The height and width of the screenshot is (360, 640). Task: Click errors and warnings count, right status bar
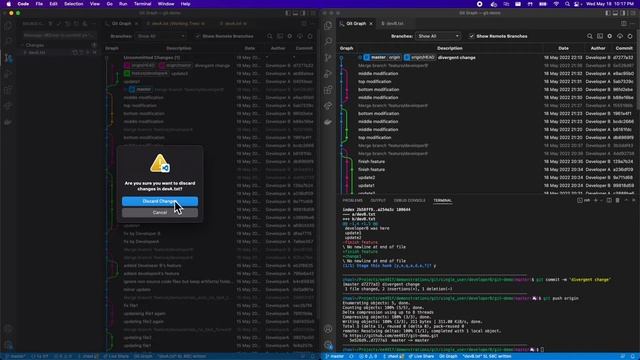368,356
